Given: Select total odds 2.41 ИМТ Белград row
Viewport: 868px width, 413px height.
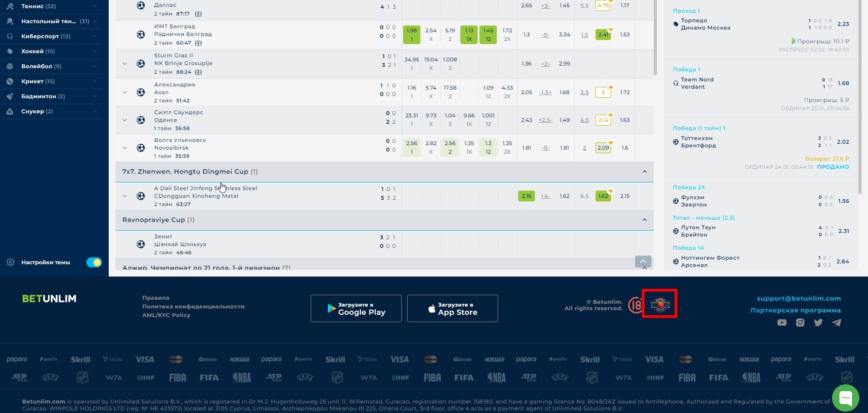Looking at the screenshot, I should (x=603, y=35).
